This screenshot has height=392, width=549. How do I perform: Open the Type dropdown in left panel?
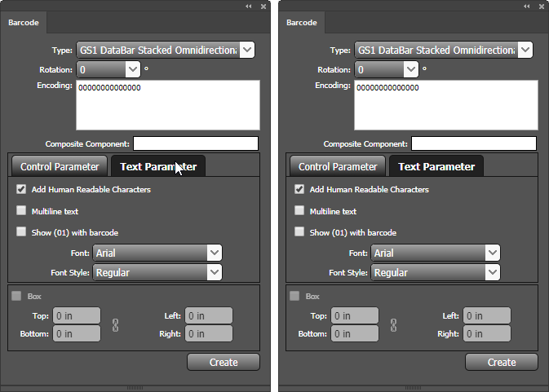pos(247,50)
